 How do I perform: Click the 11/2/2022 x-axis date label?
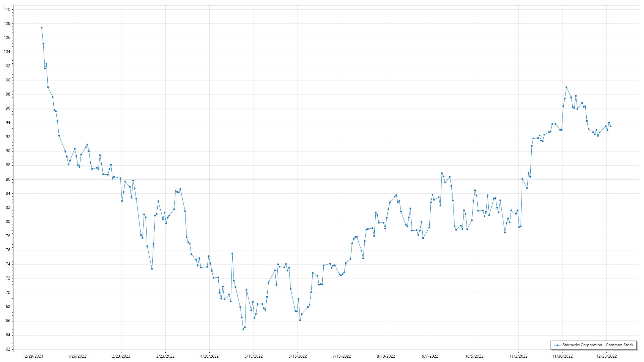[518, 356]
